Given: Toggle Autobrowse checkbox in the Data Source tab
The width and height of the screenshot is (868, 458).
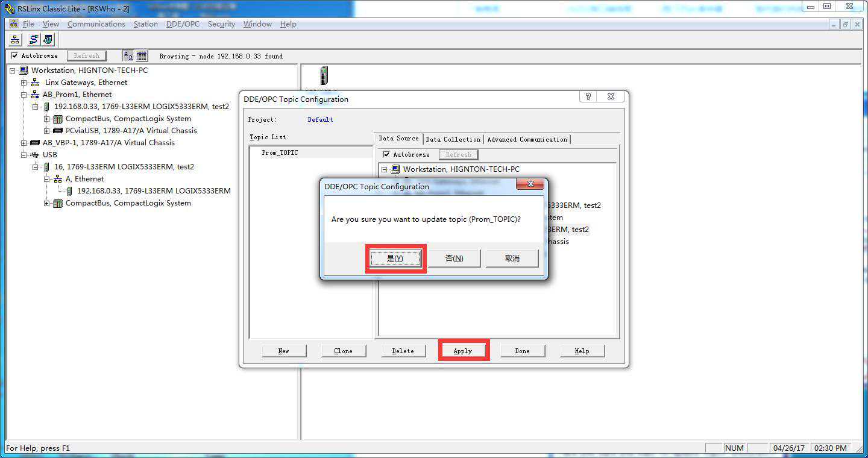Looking at the screenshot, I should [x=386, y=155].
